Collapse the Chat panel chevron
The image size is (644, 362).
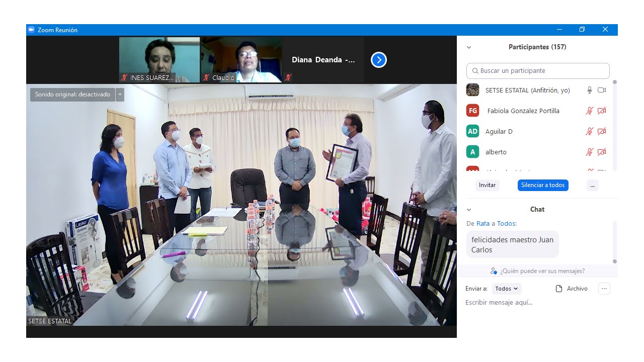coord(469,210)
